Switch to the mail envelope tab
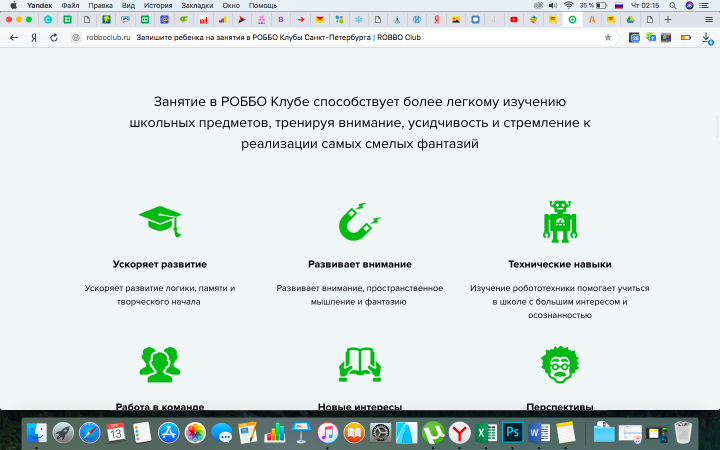Screen dimensions: 720x450 point(320,19)
